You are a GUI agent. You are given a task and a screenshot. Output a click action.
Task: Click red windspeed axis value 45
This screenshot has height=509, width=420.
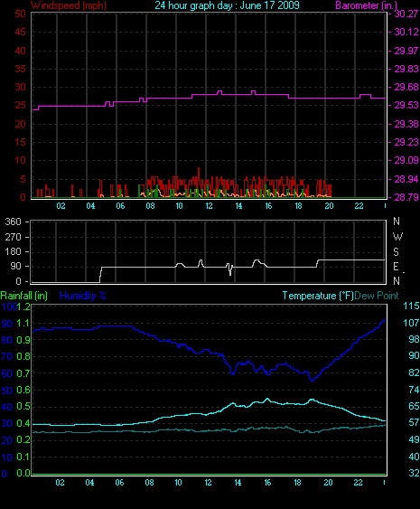[20, 32]
